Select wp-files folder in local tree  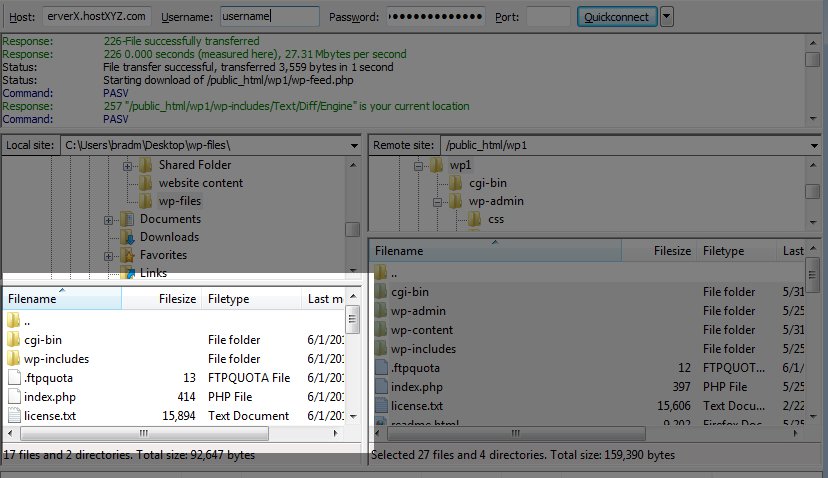tap(180, 201)
